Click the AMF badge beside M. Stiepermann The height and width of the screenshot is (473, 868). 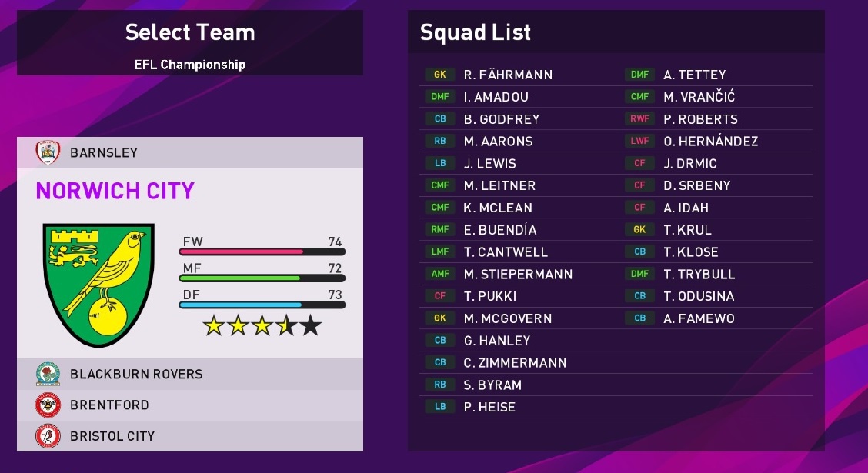pos(440,274)
